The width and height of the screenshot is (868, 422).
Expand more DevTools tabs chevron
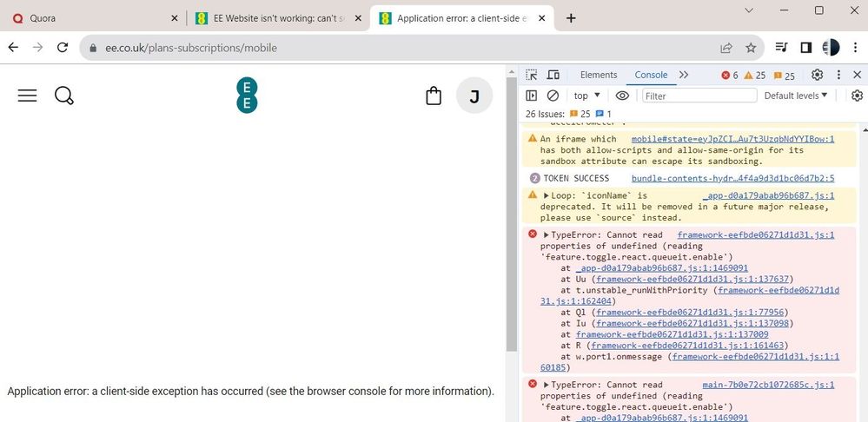click(684, 76)
